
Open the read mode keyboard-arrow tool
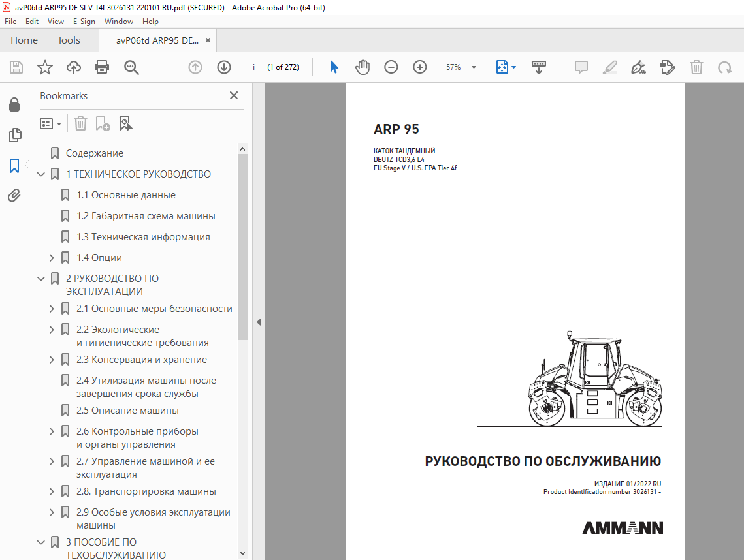[538, 67]
